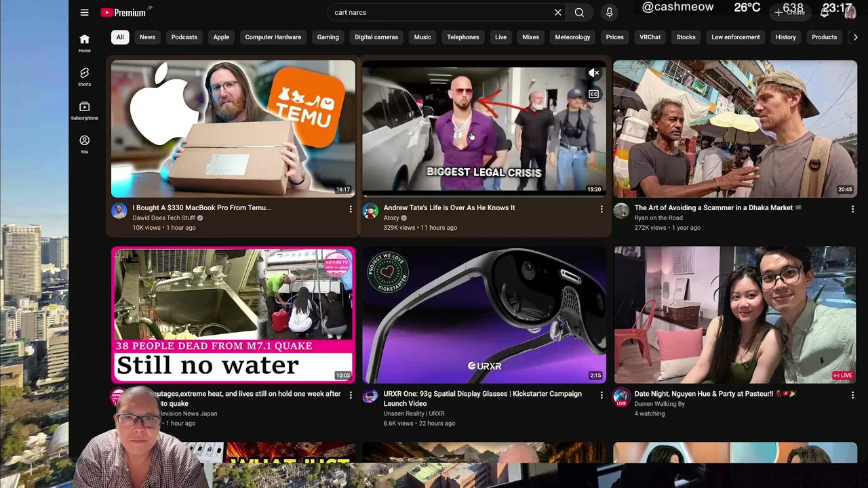Screen dimensions: 868x488
Task: Open the Atozy channel avatar
Action: [370, 211]
